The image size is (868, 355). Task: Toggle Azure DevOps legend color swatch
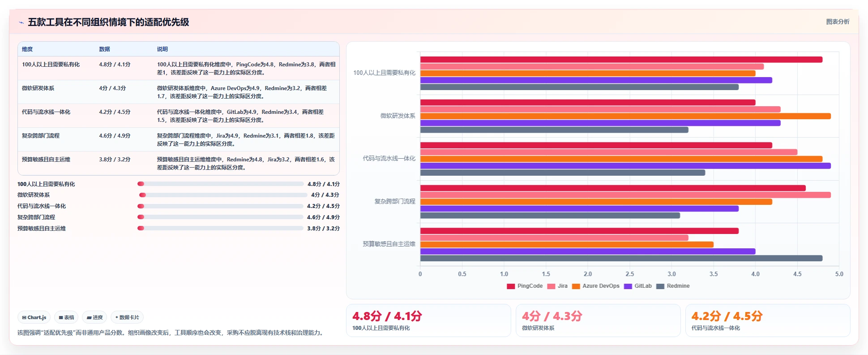(x=576, y=286)
